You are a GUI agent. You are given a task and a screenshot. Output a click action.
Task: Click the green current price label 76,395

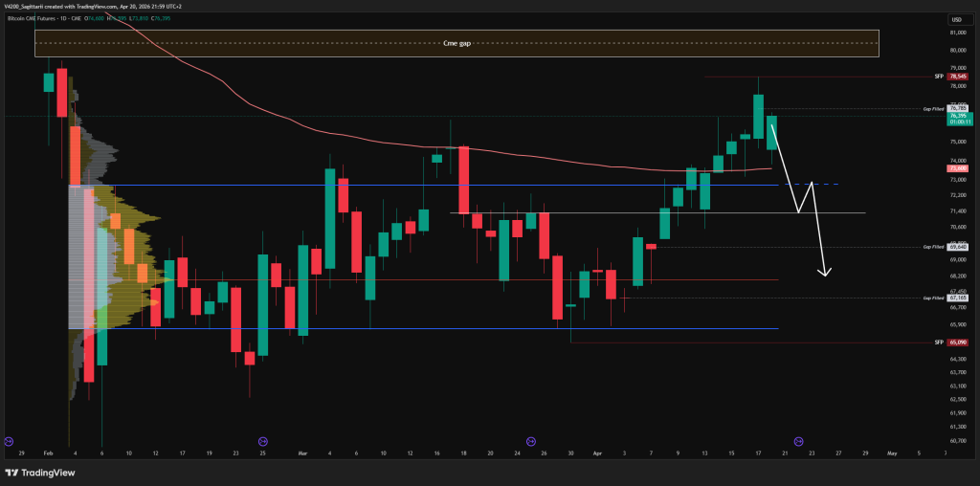tap(957, 117)
